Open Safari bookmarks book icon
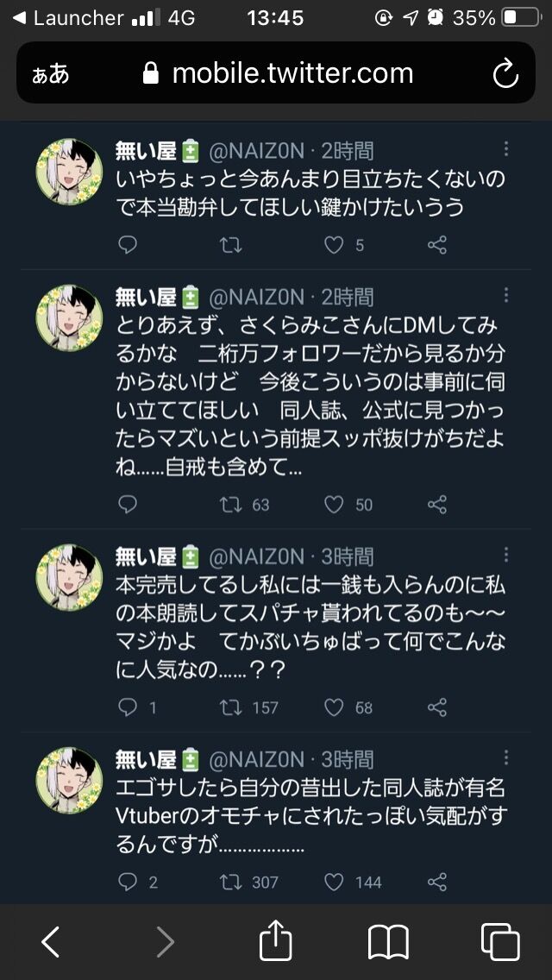 pos(388,942)
